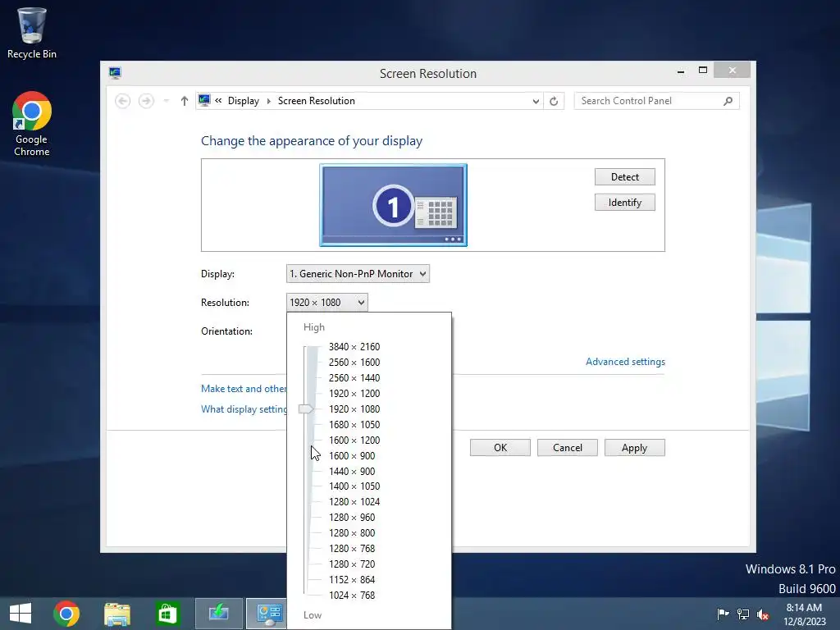Image resolution: width=840 pixels, height=630 pixels.
Task: Choose 1680 × 1050 resolution
Action: coord(354,425)
